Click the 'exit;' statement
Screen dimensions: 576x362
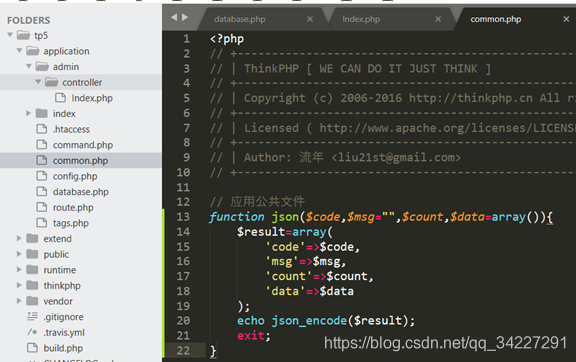[254, 336]
